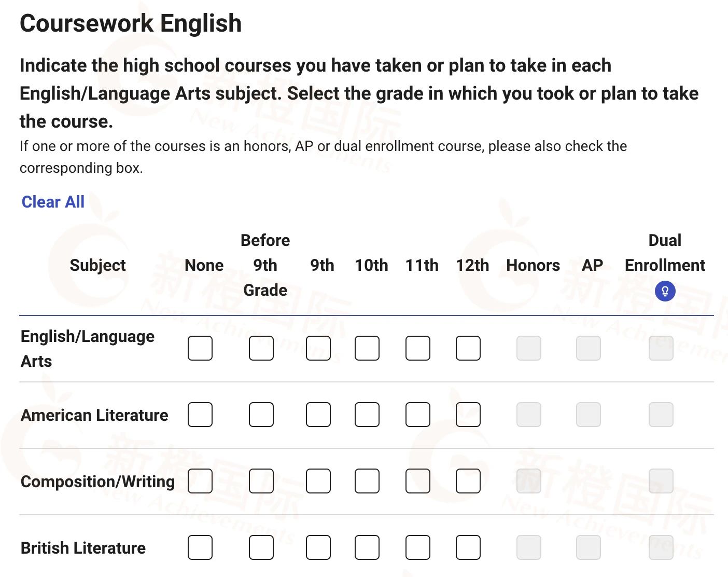
Task: Check Dual Enrollment for British Literature
Action: (x=661, y=547)
